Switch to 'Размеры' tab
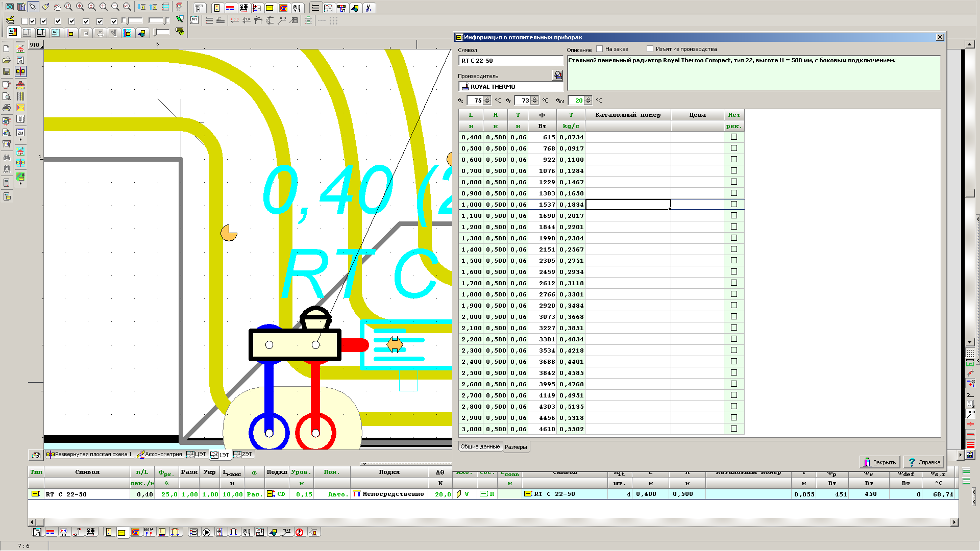 tap(516, 447)
